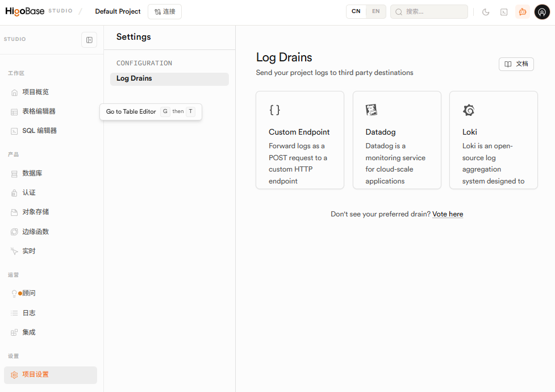The width and height of the screenshot is (555, 392).
Task: Open SQL 编辑器 sidebar item
Action: 50,131
